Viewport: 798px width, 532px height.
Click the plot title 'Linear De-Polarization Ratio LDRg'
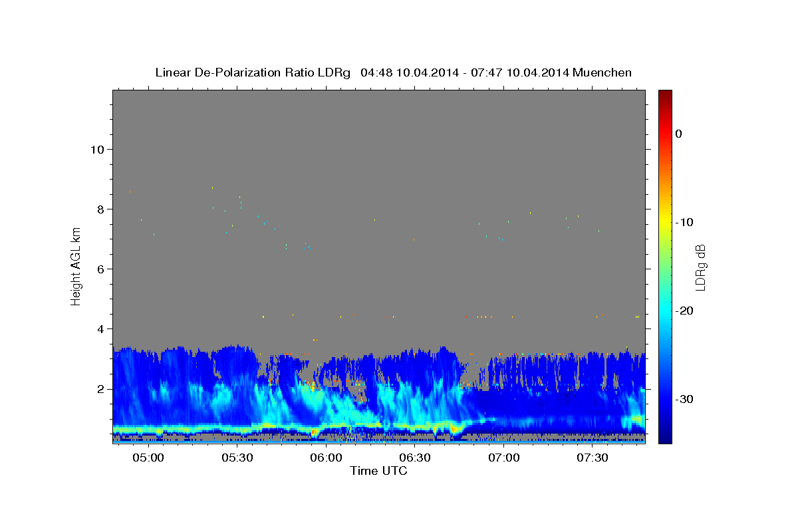[253, 72]
